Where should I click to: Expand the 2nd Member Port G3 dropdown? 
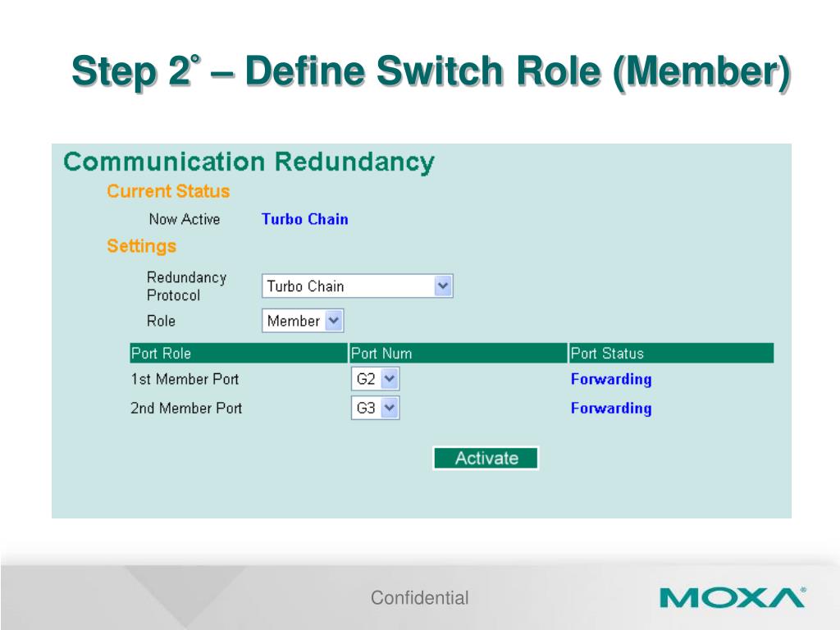(x=376, y=409)
